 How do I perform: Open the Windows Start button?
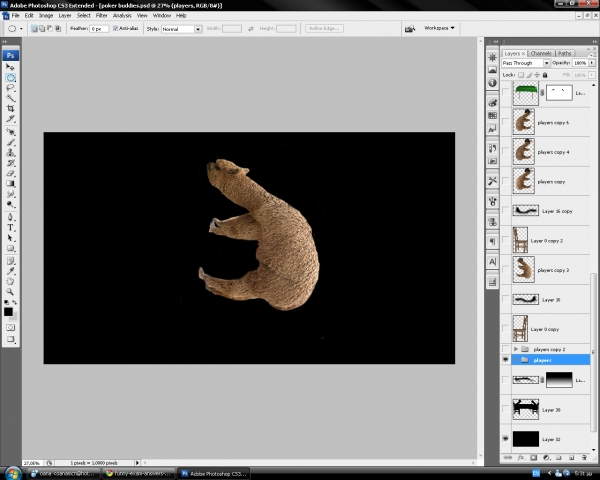(13, 473)
